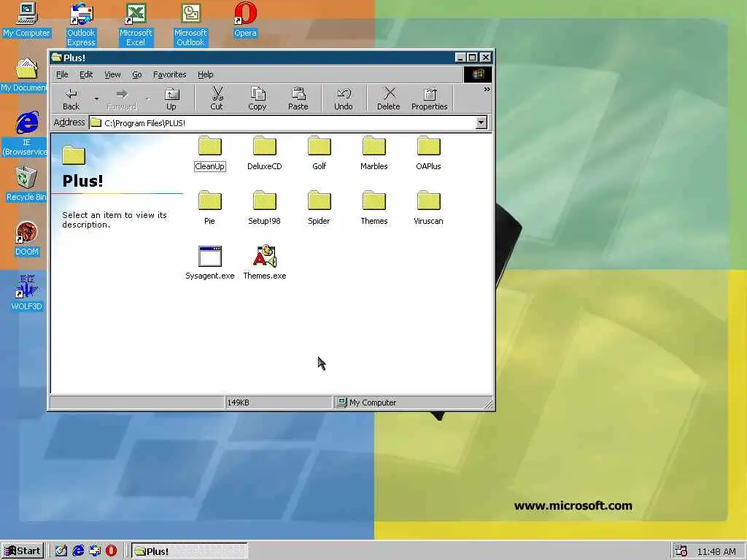Click the Plus! taskbar button
This screenshot has height=560, width=747.
tap(189, 551)
